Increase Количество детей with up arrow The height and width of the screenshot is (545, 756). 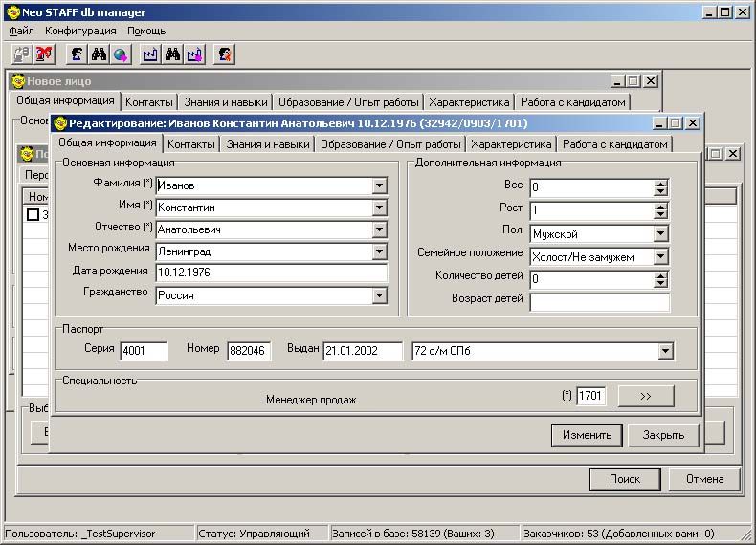(x=661, y=275)
